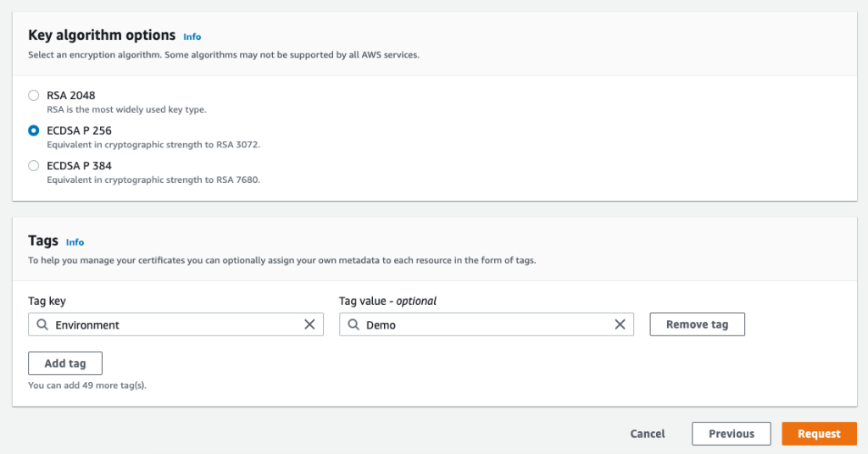Click the RSA 2048 option label text
The image size is (868, 454).
pos(71,96)
